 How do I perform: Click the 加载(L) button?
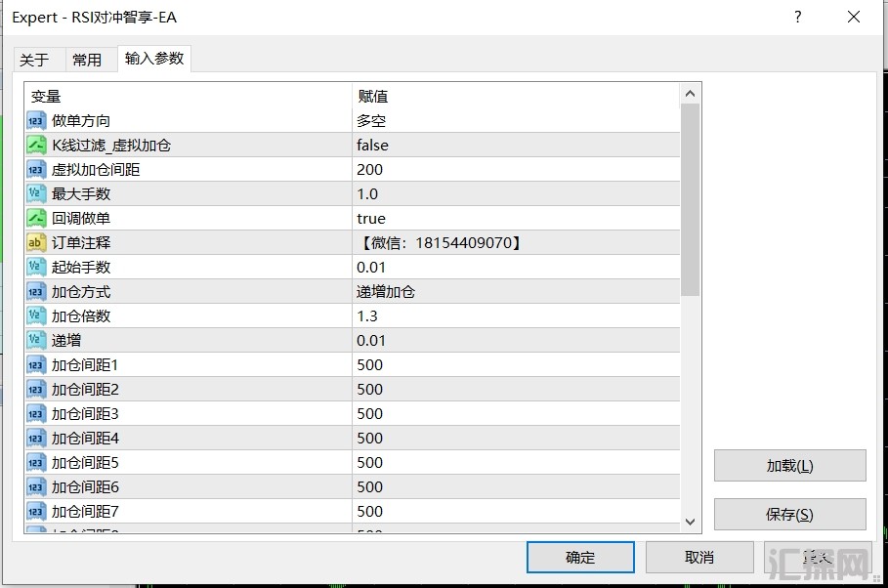[x=789, y=466]
